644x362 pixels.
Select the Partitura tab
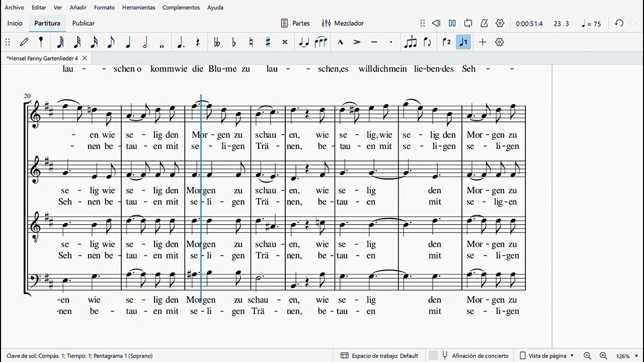click(x=47, y=23)
